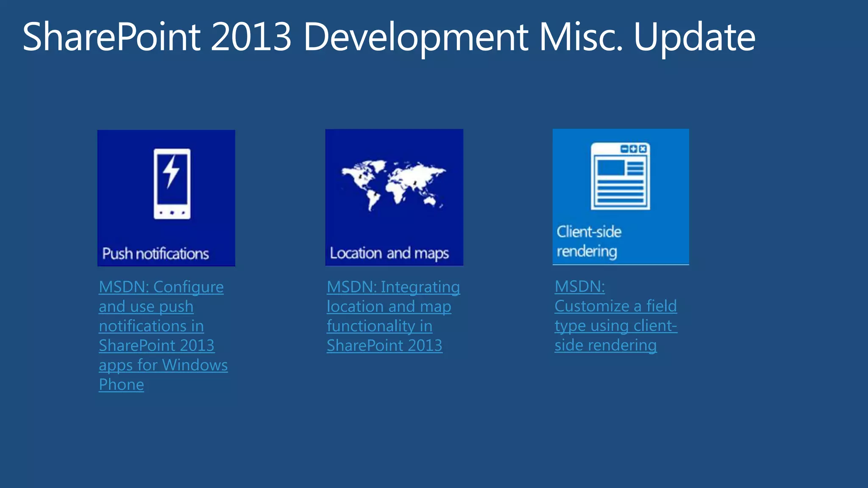Click the browser window icon above Client-side rendering

620,176
